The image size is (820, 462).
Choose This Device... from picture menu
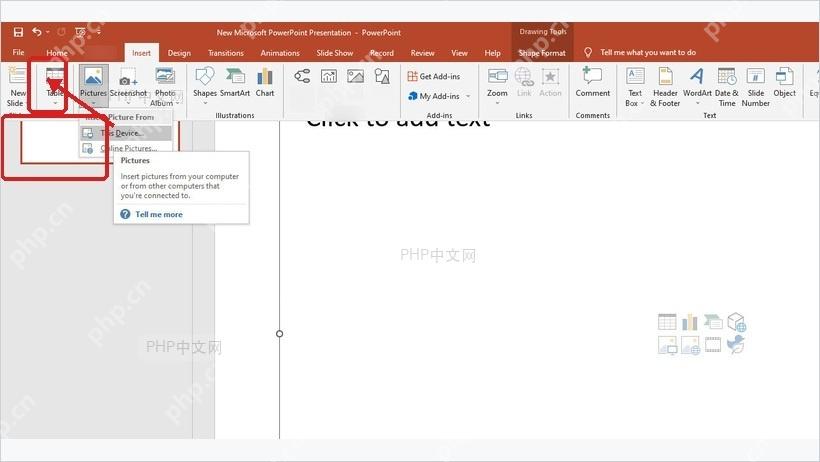point(126,133)
